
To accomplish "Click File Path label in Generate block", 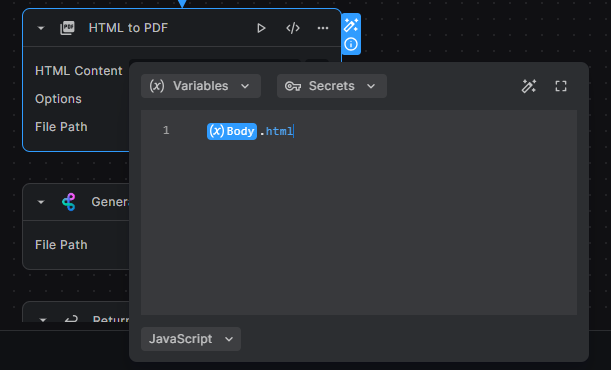I will coord(61,245).
